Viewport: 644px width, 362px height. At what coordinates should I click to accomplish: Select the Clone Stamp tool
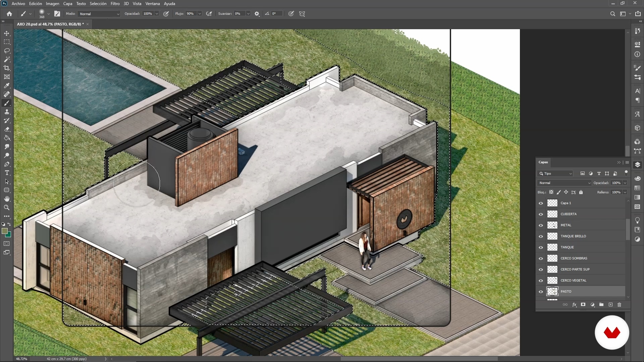[x=7, y=112]
